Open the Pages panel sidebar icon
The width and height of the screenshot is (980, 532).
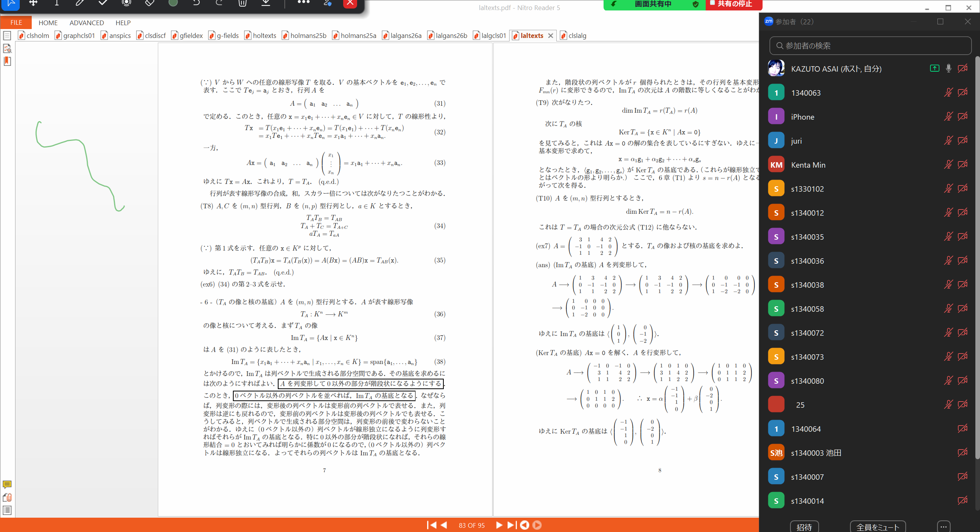coord(7,36)
